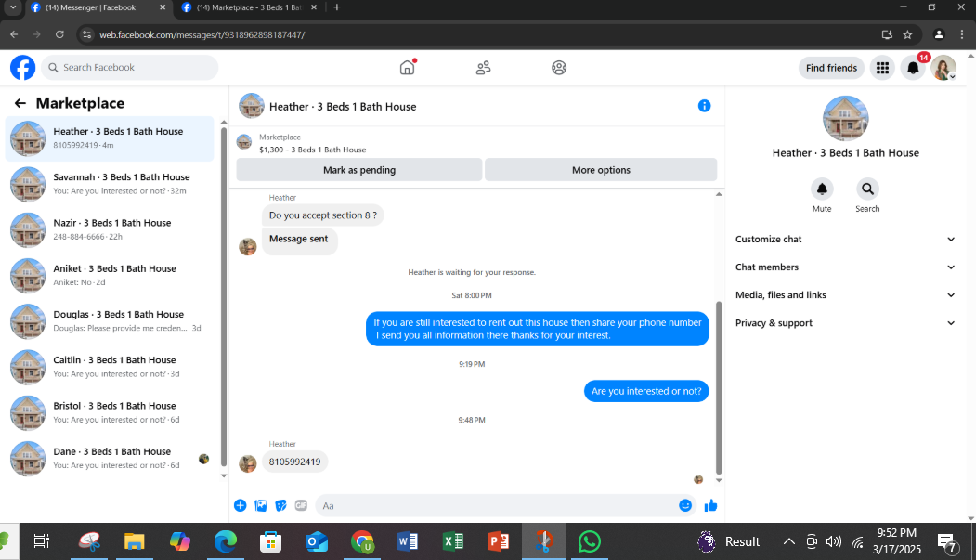Image resolution: width=976 pixels, height=560 pixels.
Task: Click the chat messages scrollbar
Action: tap(719, 387)
